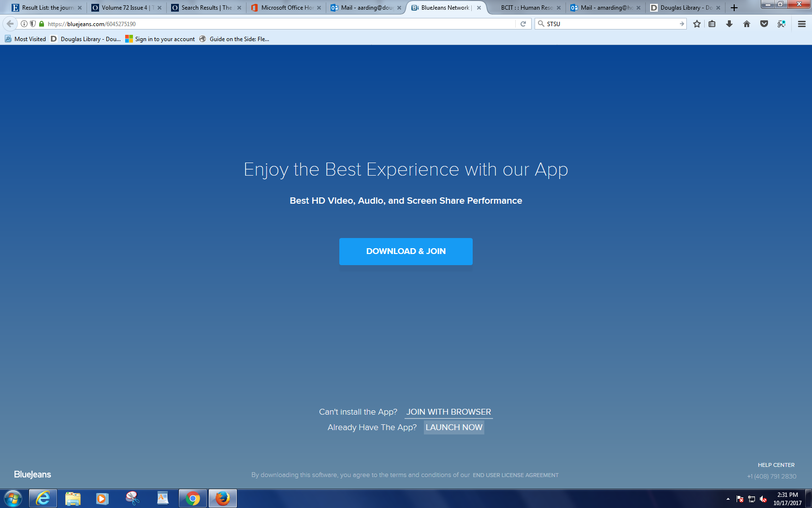Click the bluejeans.com URL address field

point(280,24)
